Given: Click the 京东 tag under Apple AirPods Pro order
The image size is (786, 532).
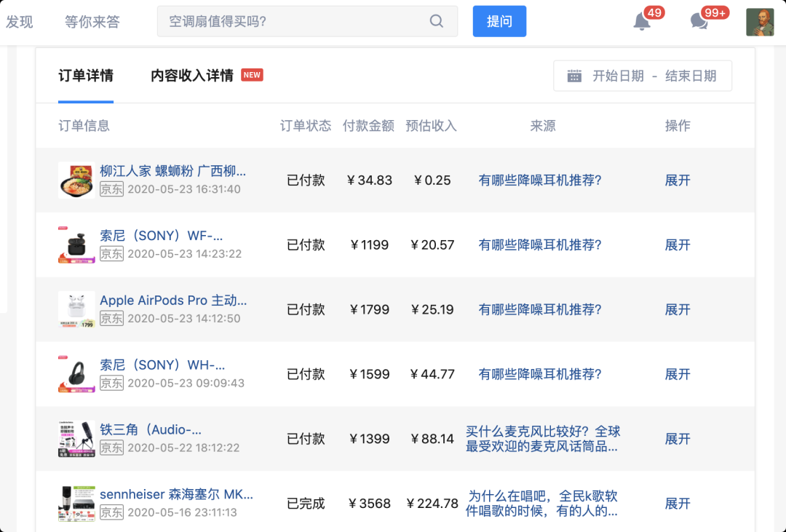Looking at the screenshot, I should (111, 318).
